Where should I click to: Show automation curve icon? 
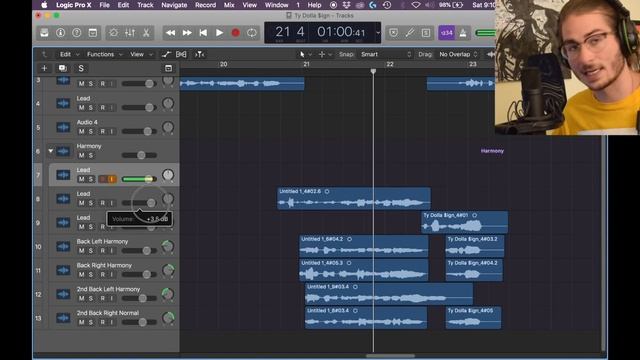click(166, 54)
